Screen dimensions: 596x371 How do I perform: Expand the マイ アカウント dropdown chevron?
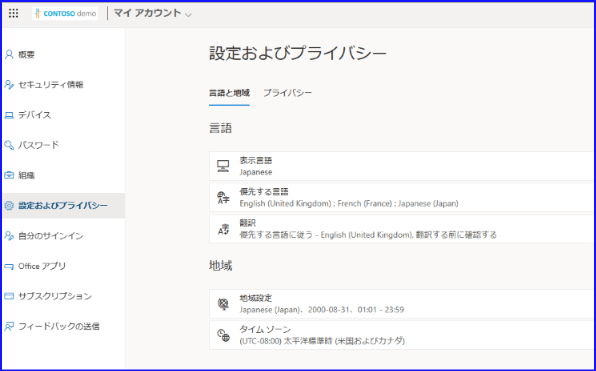188,15
